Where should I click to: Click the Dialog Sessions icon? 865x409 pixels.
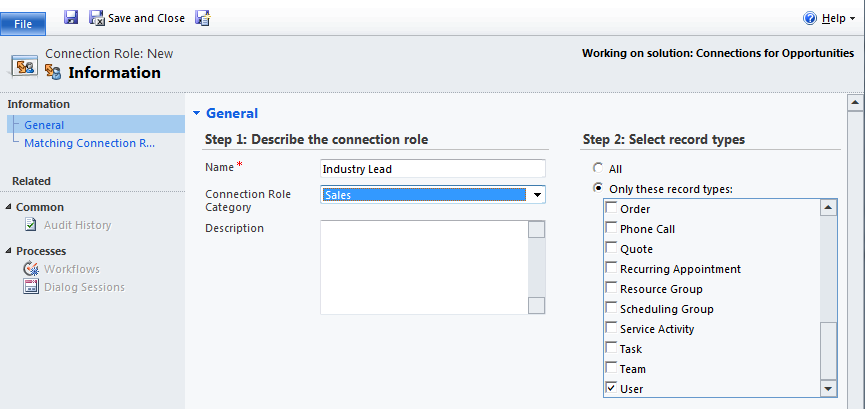point(31,287)
